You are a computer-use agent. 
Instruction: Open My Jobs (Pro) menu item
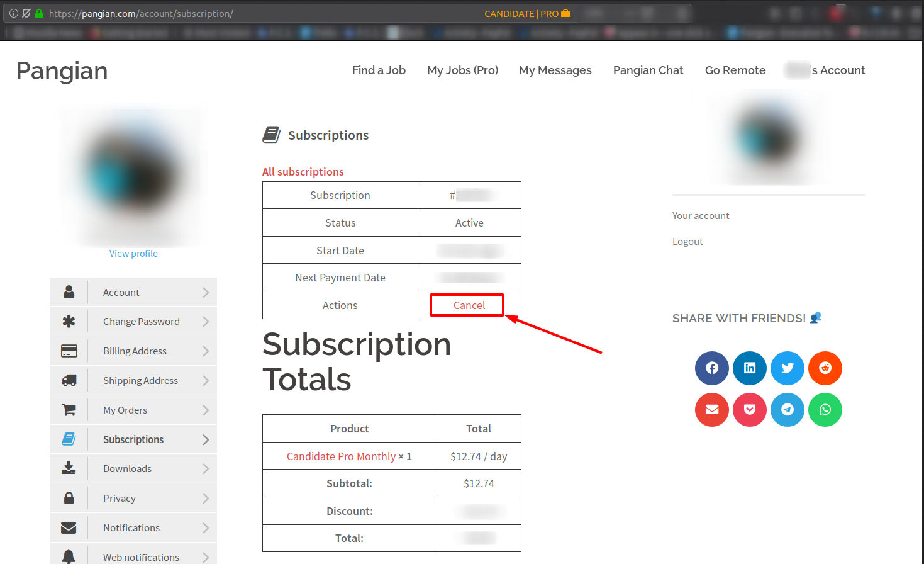(x=462, y=70)
